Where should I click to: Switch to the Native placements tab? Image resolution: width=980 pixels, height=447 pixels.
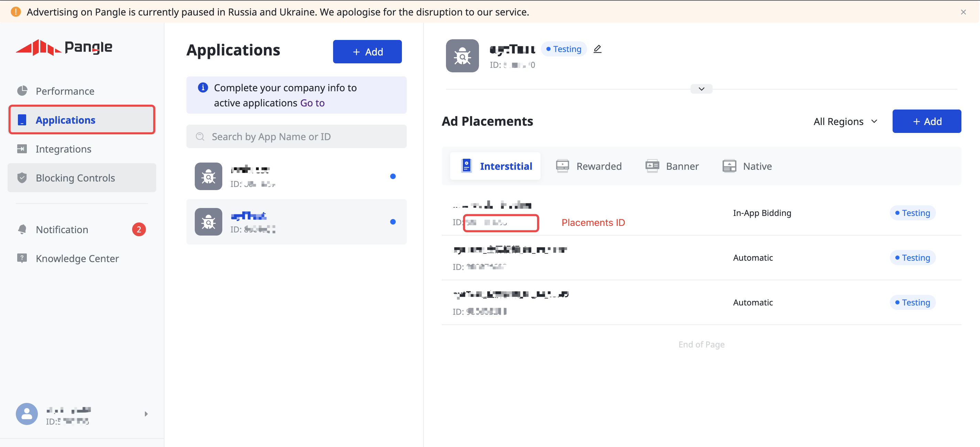757,166
